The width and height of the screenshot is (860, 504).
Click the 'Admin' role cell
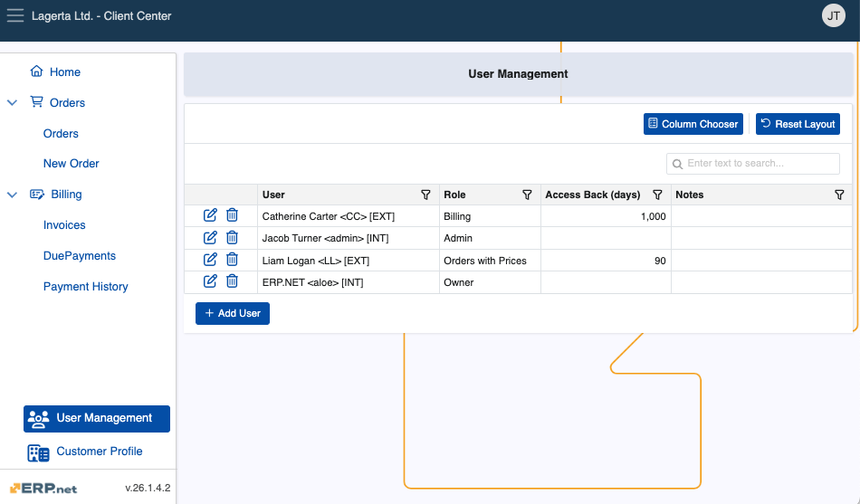click(x=490, y=238)
